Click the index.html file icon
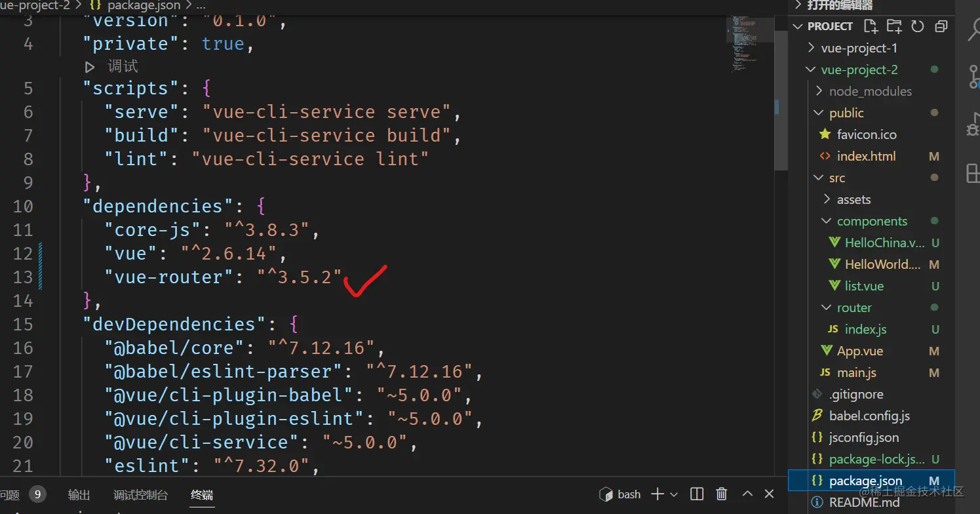980x514 pixels. [x=825, y=156]
